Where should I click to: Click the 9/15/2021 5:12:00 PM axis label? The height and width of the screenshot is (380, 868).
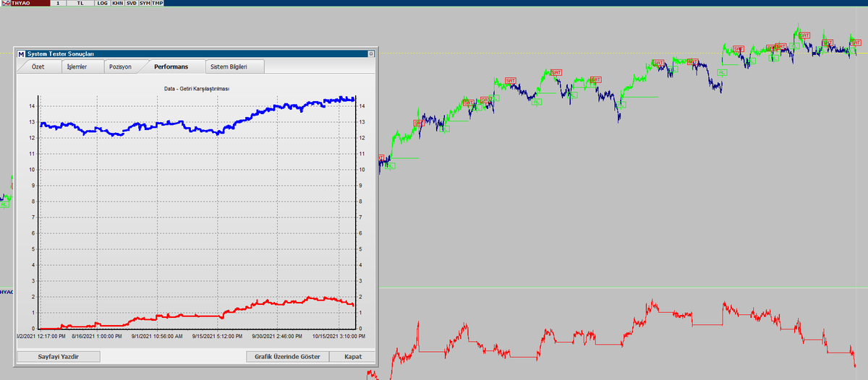click(x=218, y=336)
